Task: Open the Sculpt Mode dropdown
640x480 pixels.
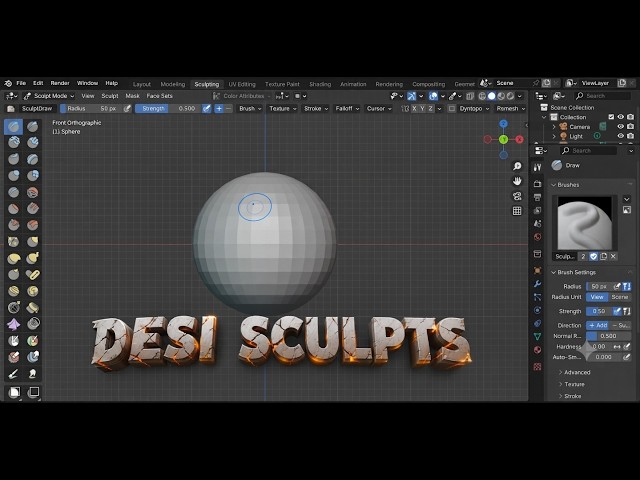Action: click(49, 96)
